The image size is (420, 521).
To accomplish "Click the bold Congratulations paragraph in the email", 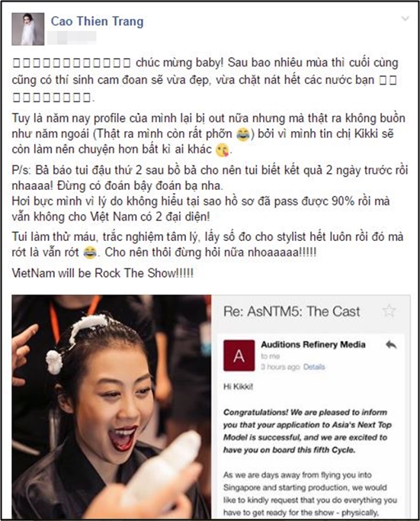I will [x=307, y=431].
